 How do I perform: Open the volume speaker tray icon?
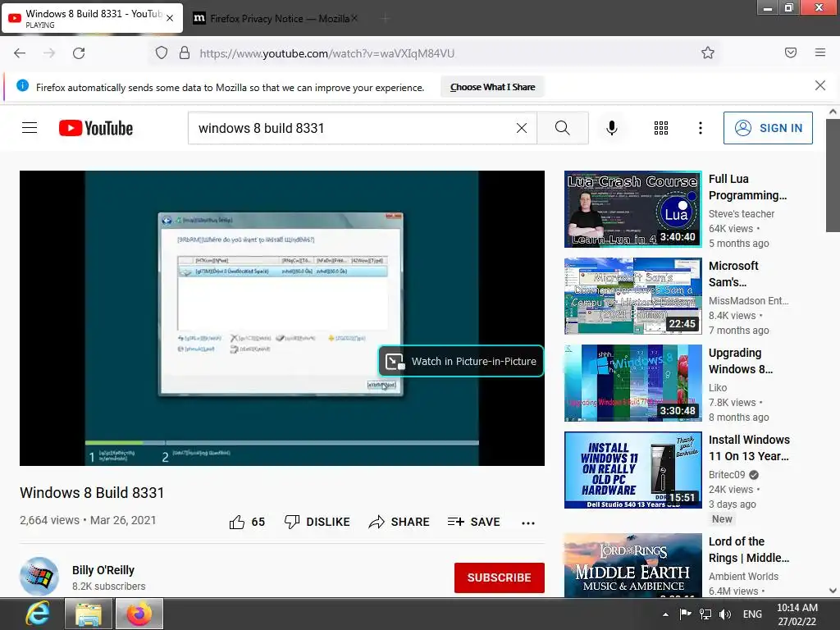[x=725, y=614]
